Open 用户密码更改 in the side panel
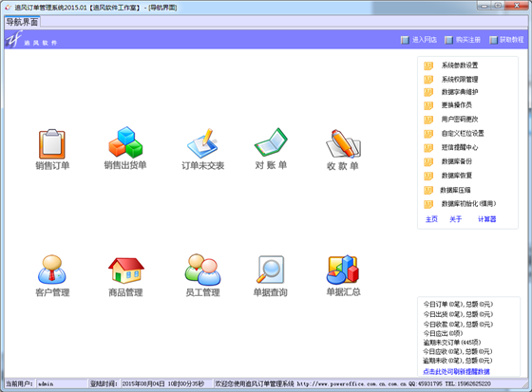This screenshot has height=392, width=532. click(460, 119)
